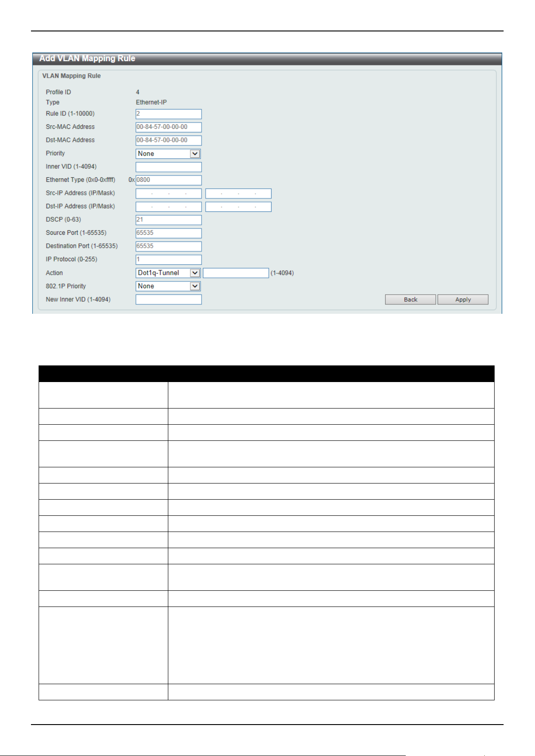Click the Type value Ethernet-IP
Image resolution: width=535 pixels, height=756 pixels.
[x=151, y=102]
